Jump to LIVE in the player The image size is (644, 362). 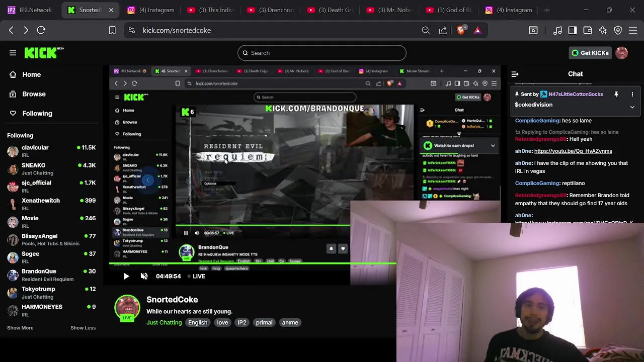point(196,276)
